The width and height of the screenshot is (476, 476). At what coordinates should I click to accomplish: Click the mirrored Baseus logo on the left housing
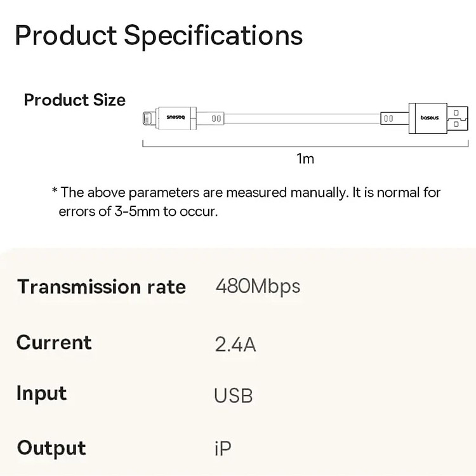(x=175, y=118)
